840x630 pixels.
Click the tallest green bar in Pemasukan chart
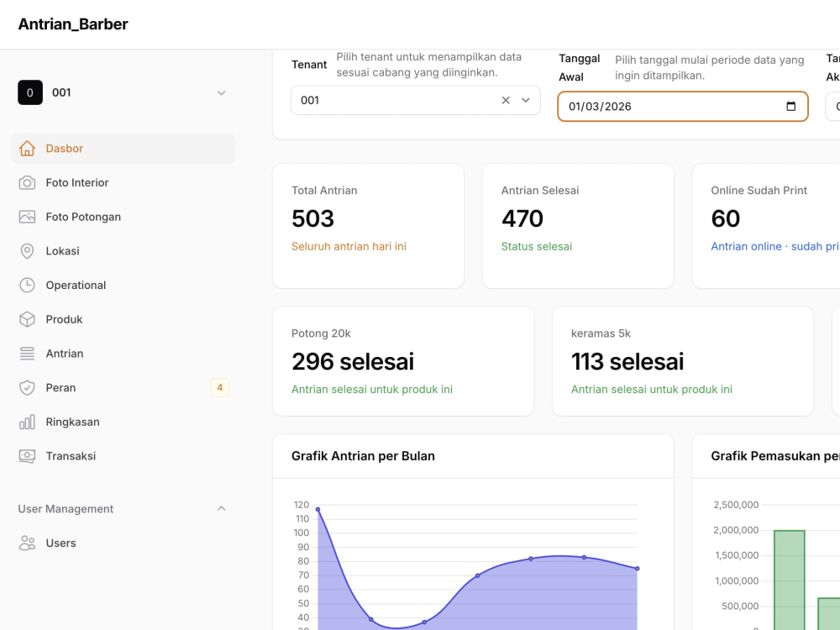(789, 580)
